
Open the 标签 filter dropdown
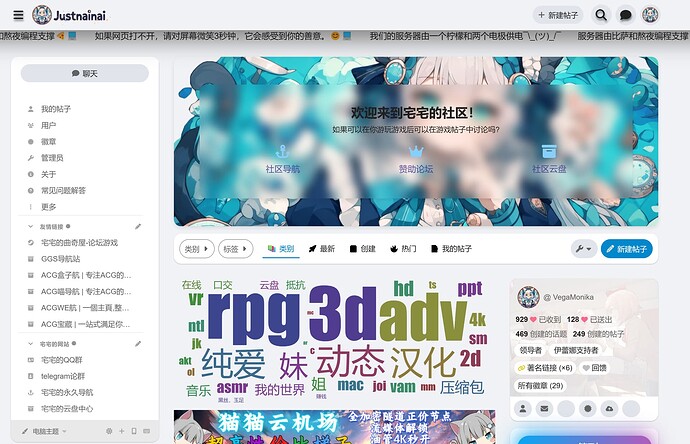[x=235, y=249]
